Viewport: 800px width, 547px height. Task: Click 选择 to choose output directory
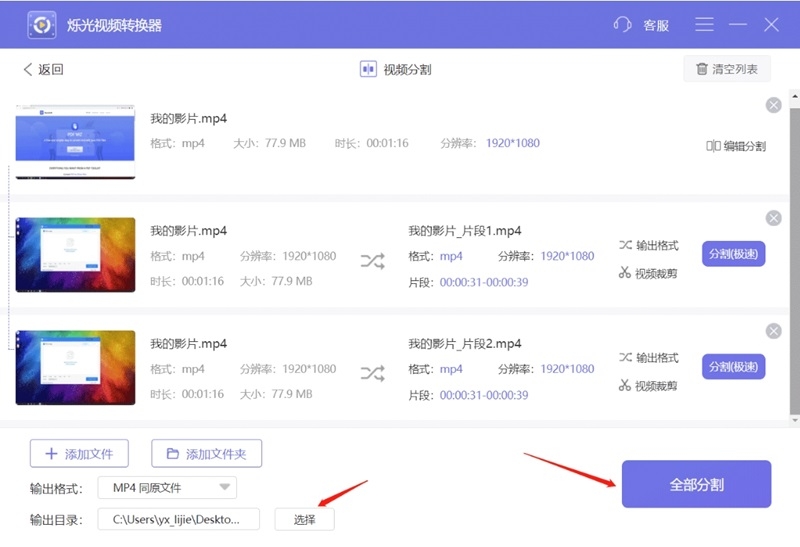pos(305,519)
